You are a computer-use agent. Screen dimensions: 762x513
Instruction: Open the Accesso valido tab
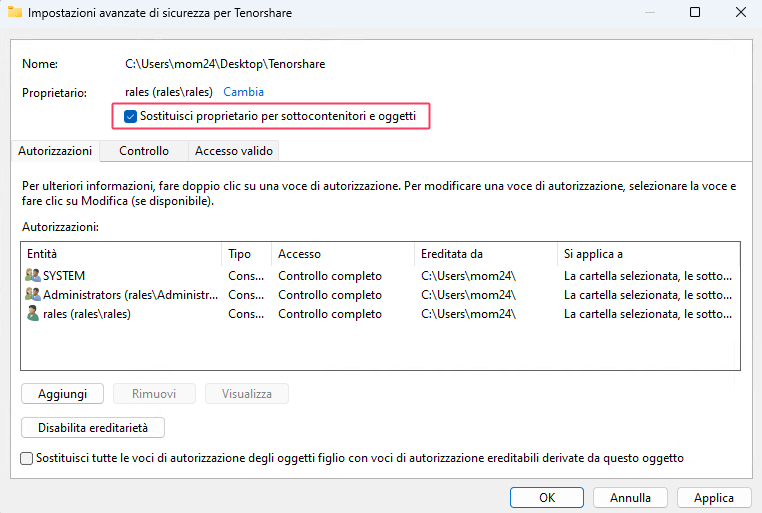[x=233, y=151]
